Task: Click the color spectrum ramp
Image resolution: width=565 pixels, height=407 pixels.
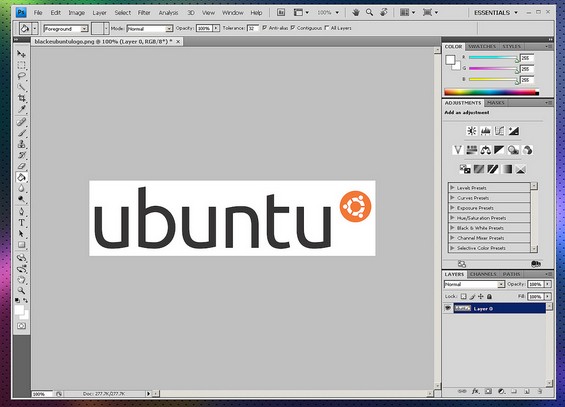Action: pos(491,92)
